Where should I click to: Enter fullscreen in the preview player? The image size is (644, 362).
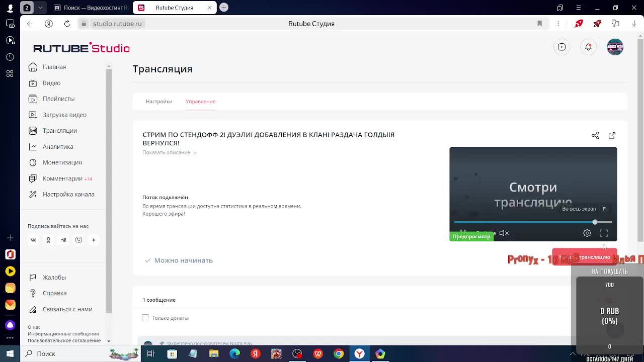[x=604, y=233]
